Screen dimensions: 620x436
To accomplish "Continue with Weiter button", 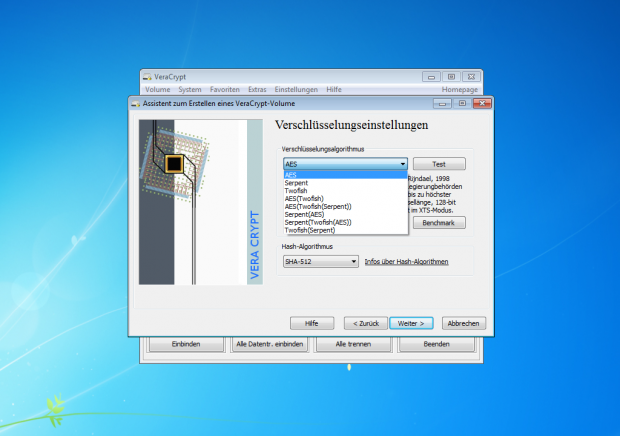I will [x=411, y=323].
